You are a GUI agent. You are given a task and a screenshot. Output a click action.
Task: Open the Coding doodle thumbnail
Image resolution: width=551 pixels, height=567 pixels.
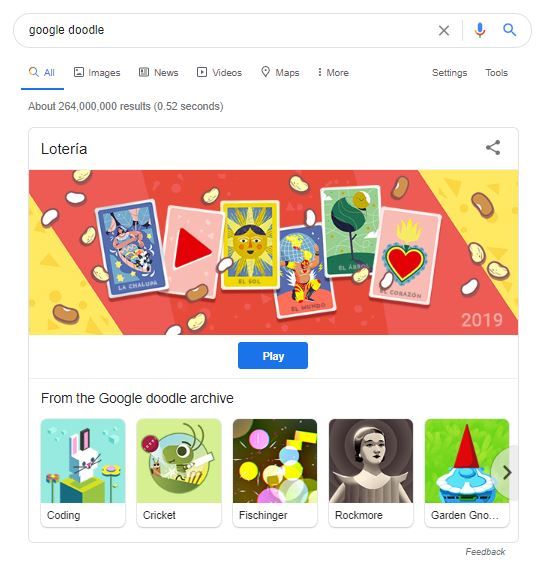click(x=83, y=472)
